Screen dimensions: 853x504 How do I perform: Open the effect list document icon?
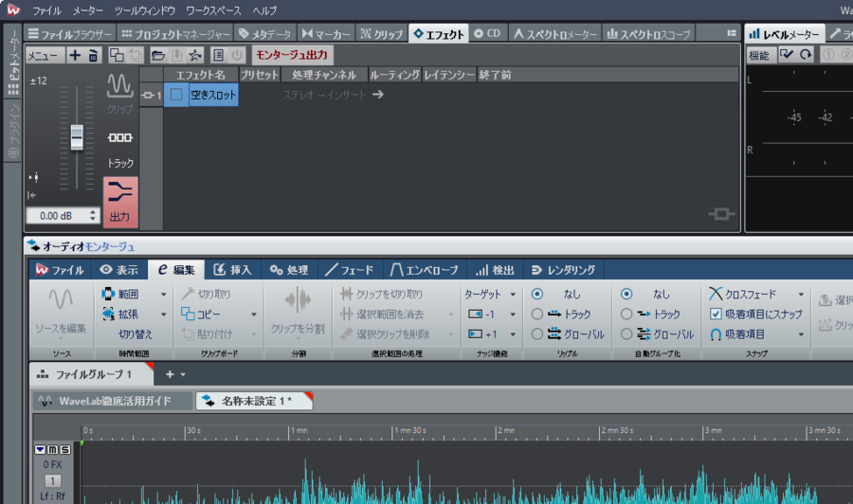[x=218, y=55]
